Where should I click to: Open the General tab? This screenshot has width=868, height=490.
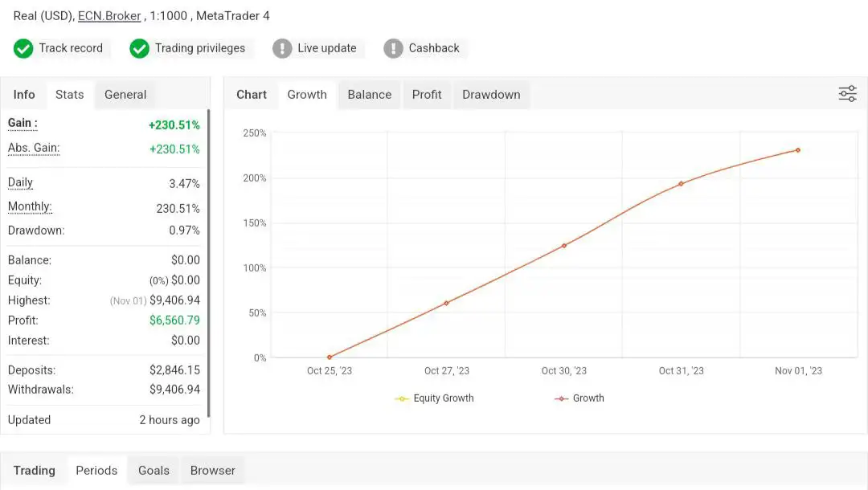(125, 95)
